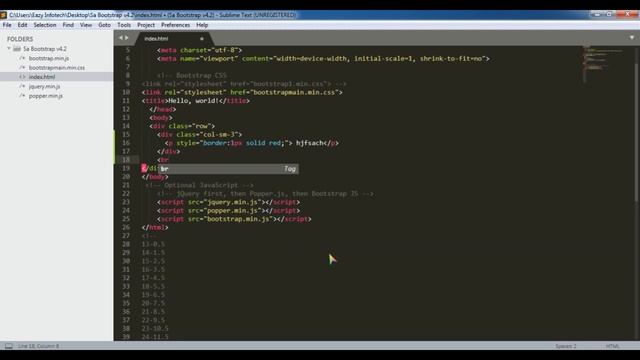Collapse the Sa Bootstrap v4.2 folder
Screen dimensions: 640x360
pos(9,49)
